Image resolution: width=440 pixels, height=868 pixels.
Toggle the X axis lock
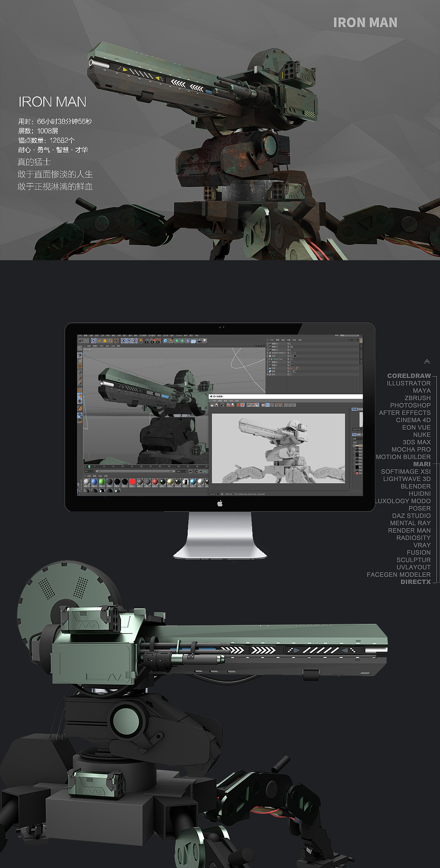pos(123,341)
